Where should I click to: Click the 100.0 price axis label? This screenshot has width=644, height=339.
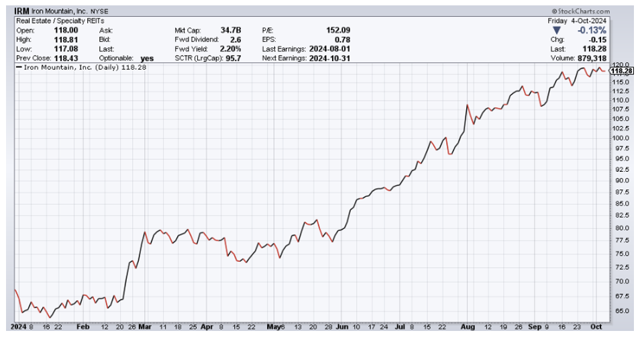621,138
